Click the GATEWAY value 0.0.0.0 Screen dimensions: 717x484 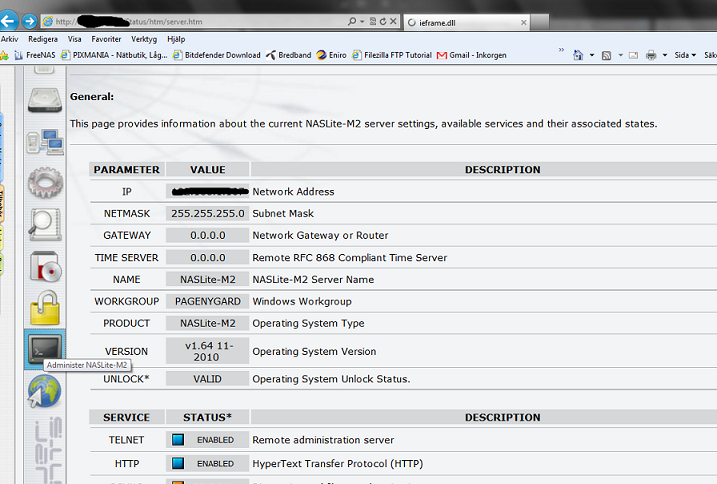[208, 236]
